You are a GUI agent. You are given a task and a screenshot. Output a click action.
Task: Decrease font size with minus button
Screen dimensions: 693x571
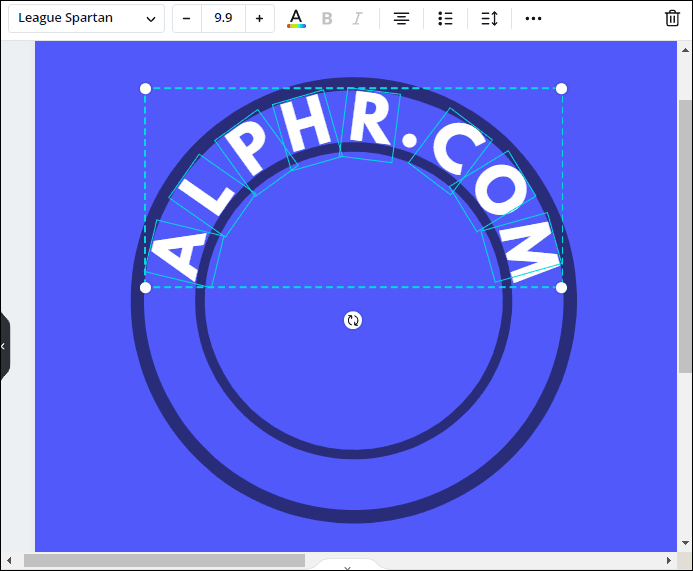(x=187, y=19)
